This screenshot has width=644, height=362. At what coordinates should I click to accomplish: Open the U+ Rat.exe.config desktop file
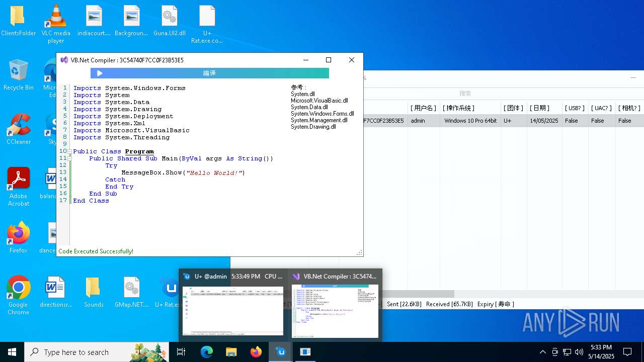pyautogui.click(x=207, y=24)
